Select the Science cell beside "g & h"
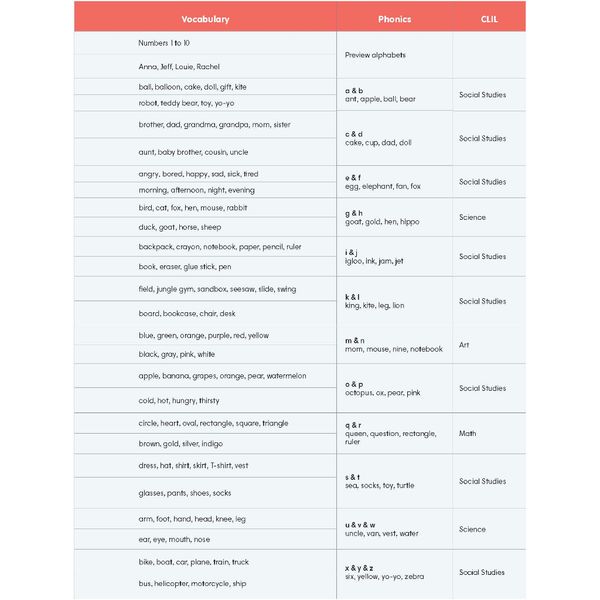 click(472, 217)
